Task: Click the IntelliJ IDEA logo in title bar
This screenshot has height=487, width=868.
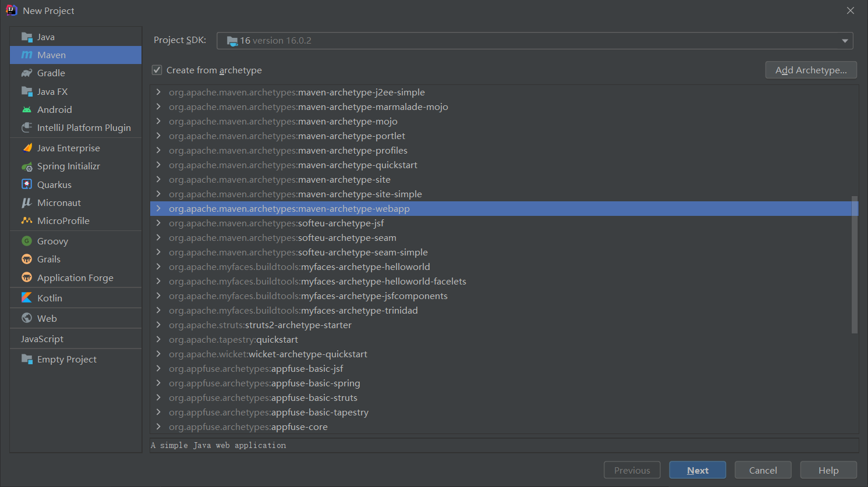Action: pyautogui.click(x=11, y=10)
